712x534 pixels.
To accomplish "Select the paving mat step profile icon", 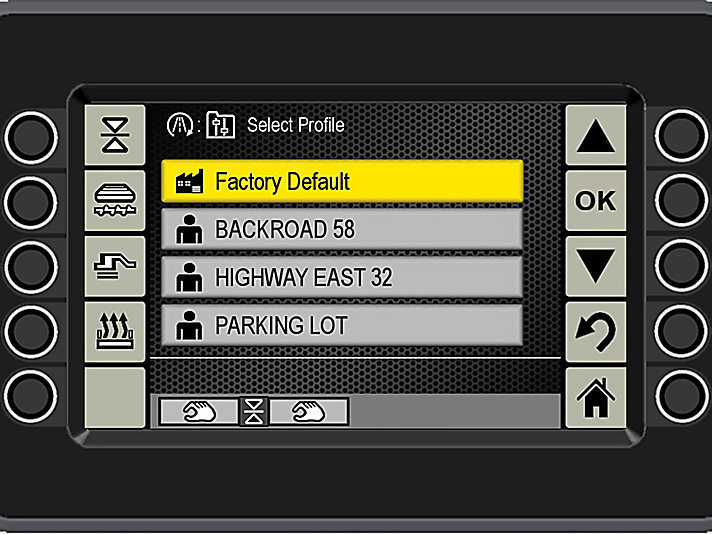I will [115, 266].
